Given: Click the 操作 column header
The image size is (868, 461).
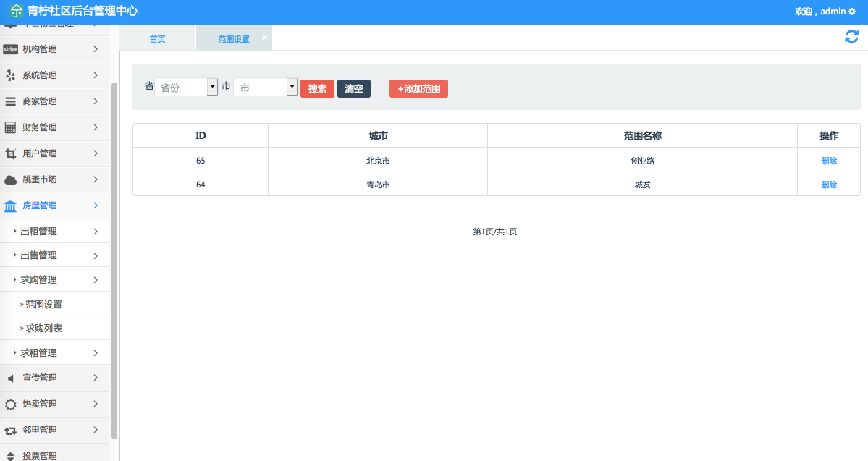Looking at the screenshot, I should tap(829, 135).
